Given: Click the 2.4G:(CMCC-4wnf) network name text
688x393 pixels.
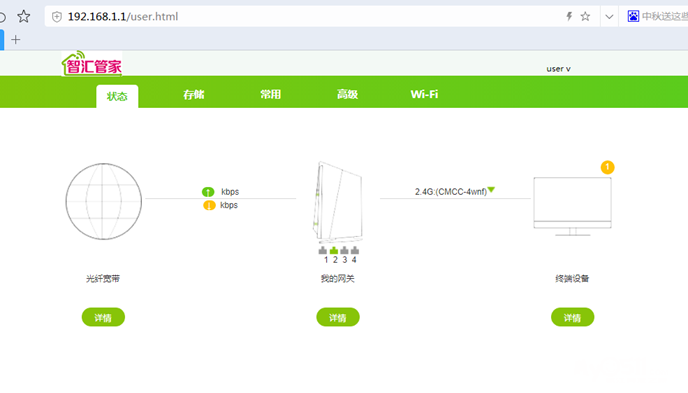Looking at the screenshot, I should 451,192.
